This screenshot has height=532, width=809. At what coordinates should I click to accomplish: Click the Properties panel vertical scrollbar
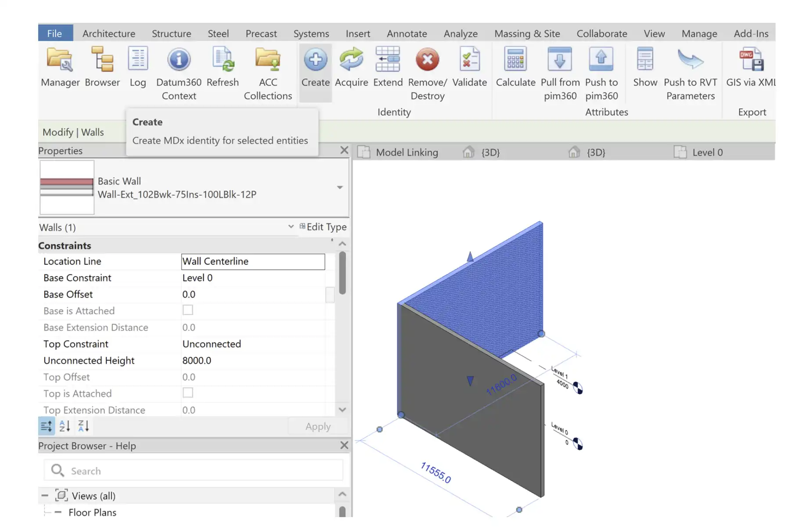(342, 273)
